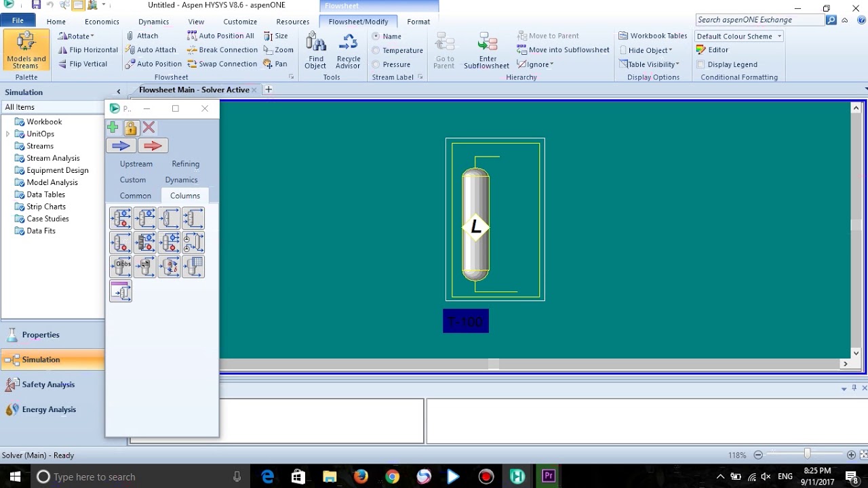The image size is (868, 488).
Task: Select the Pressure stream label radio
Action: [376, 64]
